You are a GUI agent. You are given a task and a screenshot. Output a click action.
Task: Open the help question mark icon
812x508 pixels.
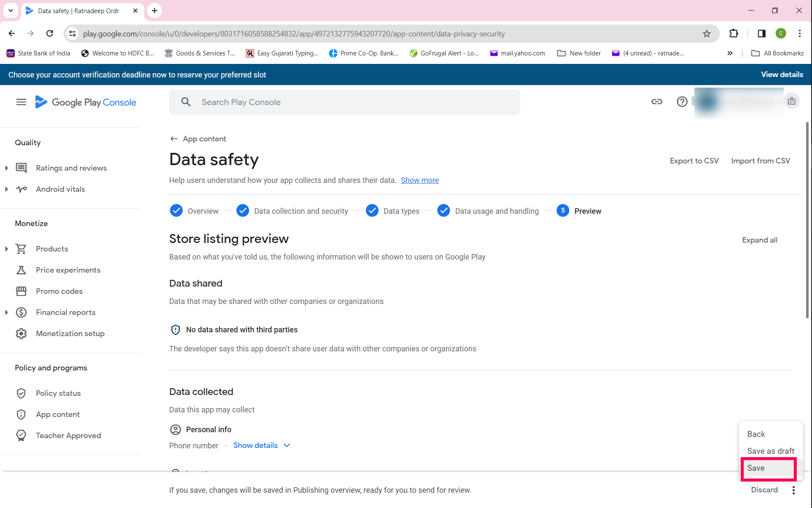(682, 102)
